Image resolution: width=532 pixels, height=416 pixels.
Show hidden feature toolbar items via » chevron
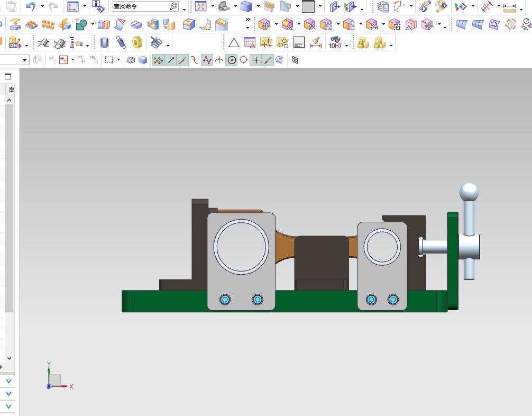[247, 20]
